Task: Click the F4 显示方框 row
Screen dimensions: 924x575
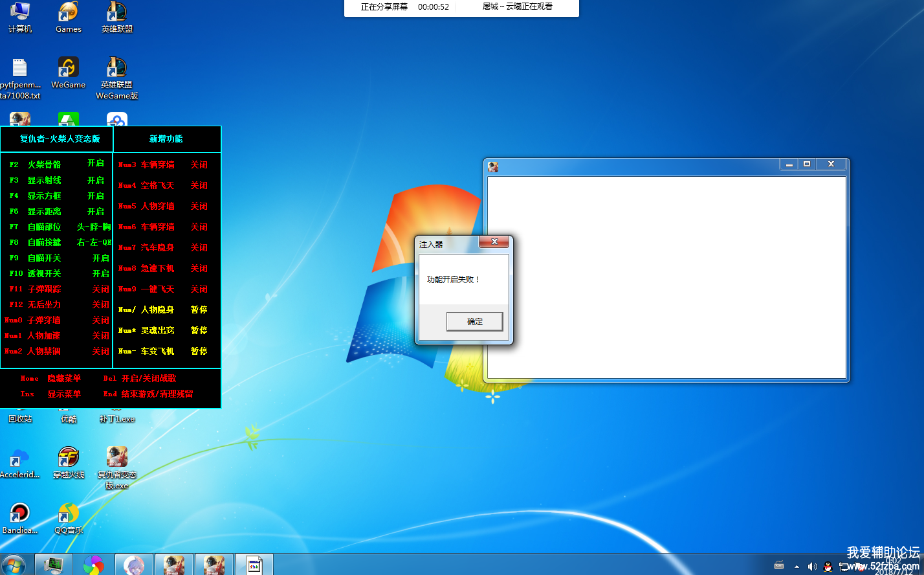Action: coord(56,196)
